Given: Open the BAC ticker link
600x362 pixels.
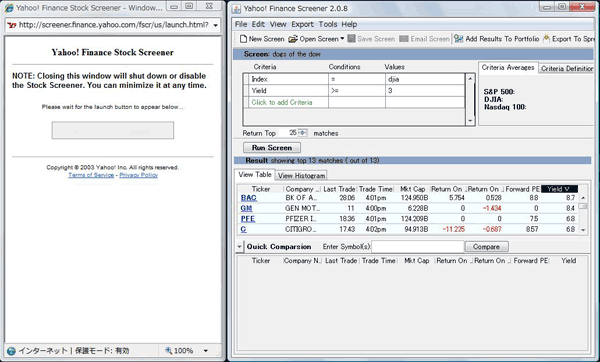Looking at the screenshot, I should tap(249, 198).
